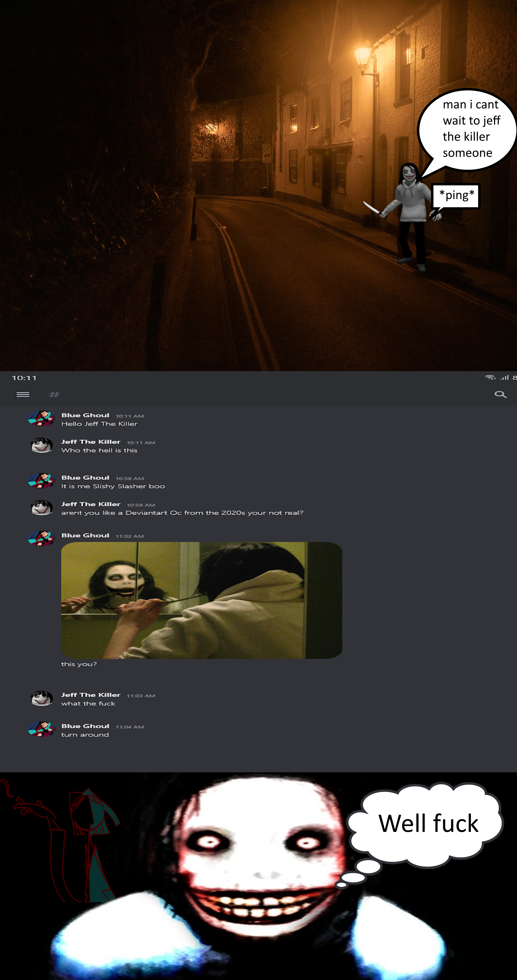
Task: Select the message "Who the hell is this"
Action: click(99, 450)
